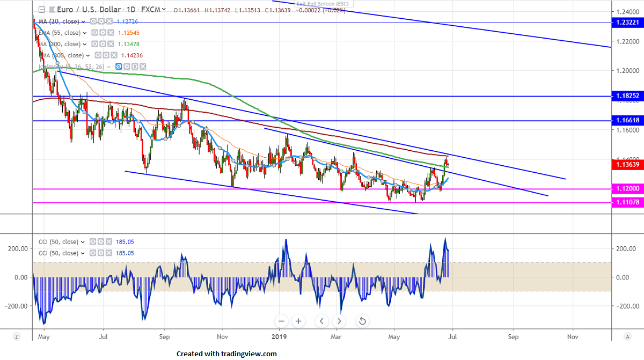This screenshot has width=644, height=360.
Task: Select the Euro / U.S. Dollar symbol title
Action: tap(89, 10)
